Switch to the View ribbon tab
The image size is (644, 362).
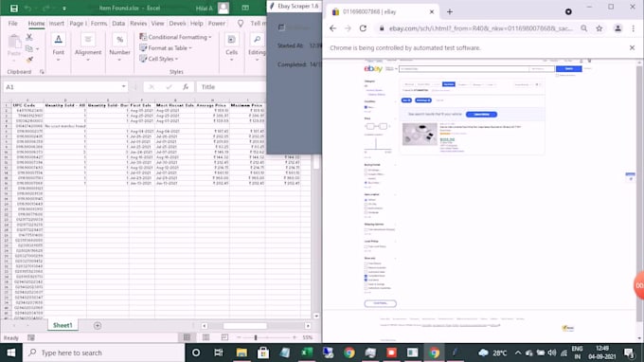point(157,24)
